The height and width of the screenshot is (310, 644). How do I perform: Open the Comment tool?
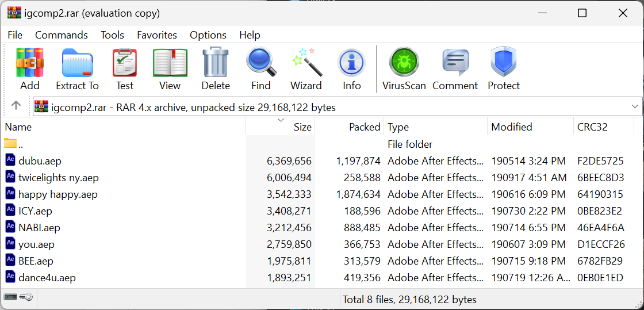pos(455,63)
